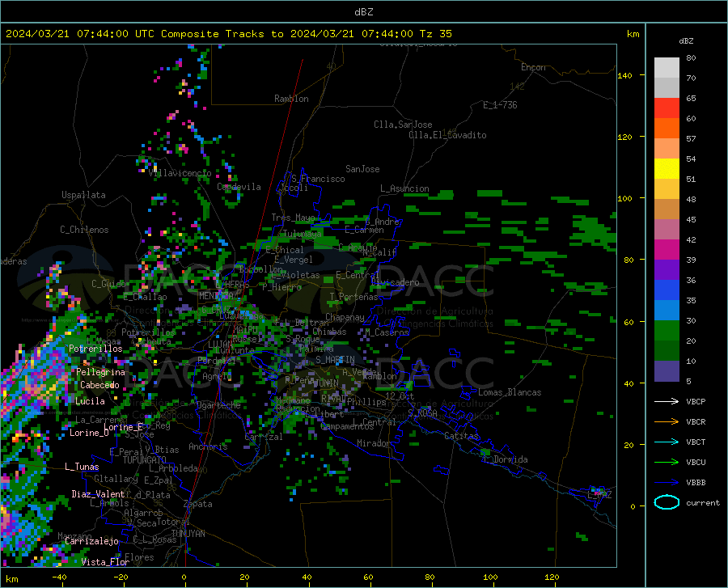Viewport: 728px width, 588px height.
Task: Click the Diaz_Valent map label
Action: tap(98, 494)
